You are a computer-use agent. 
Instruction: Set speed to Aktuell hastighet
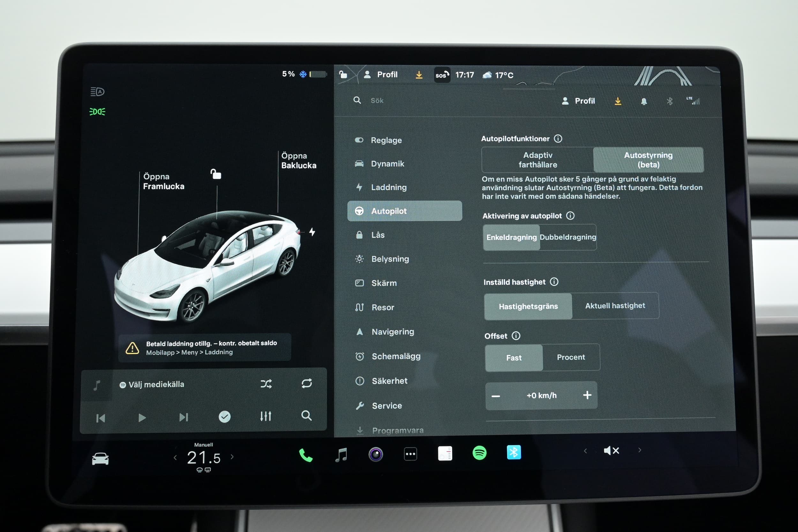click(x=615, y=306)
